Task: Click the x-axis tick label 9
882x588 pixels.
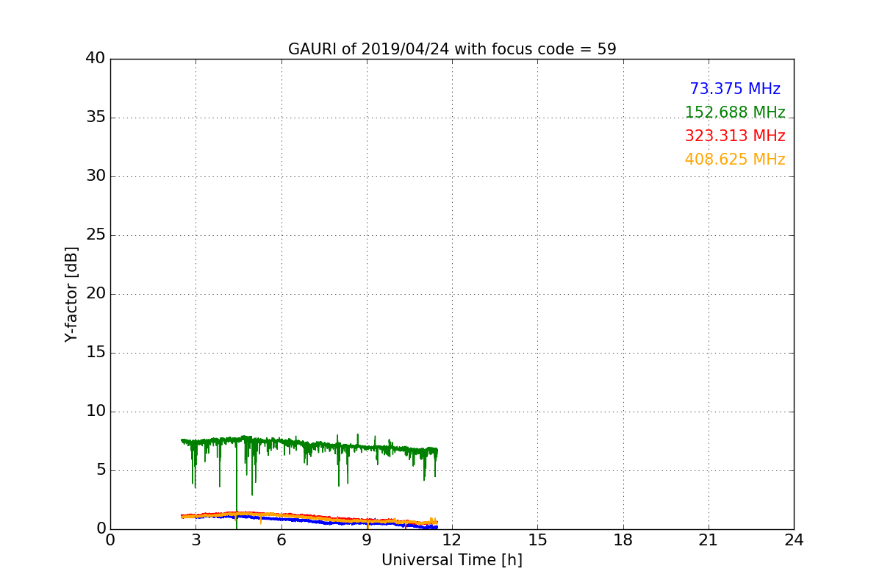Action: point(367,540)
